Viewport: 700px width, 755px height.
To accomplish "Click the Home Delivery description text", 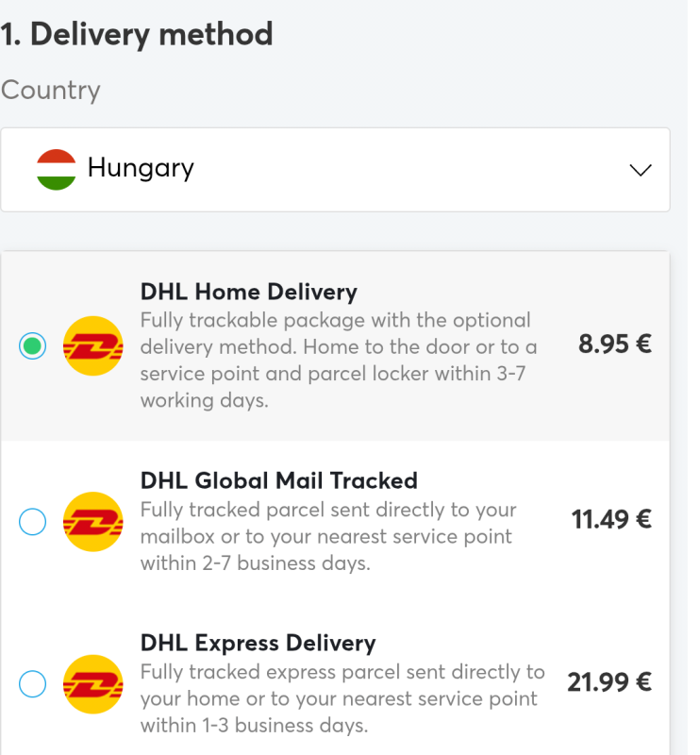I will pos(339,361).
